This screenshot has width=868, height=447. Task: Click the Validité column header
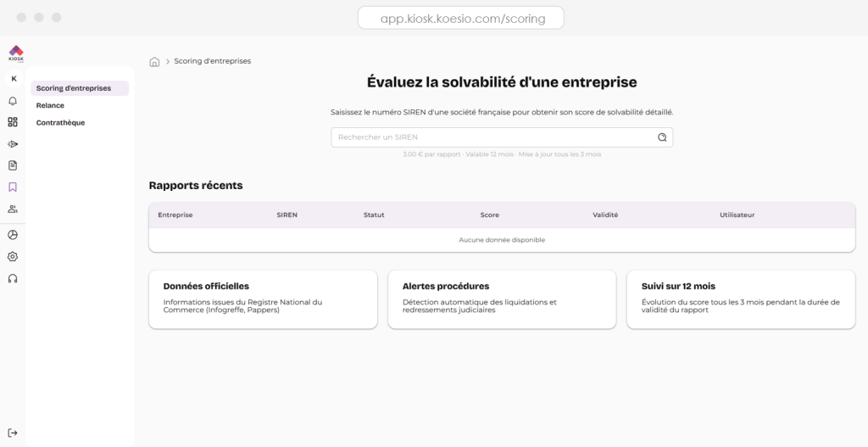pyautogui.click(x=605, y=215)
